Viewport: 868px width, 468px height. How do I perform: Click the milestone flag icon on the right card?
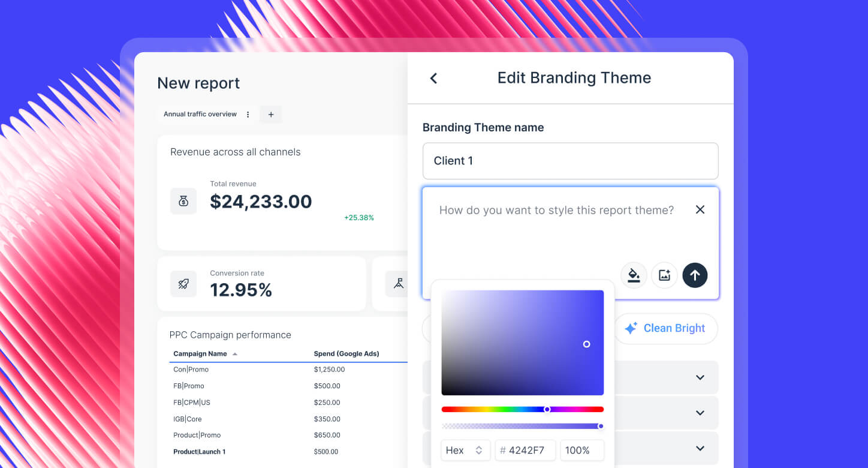(398, 283)
